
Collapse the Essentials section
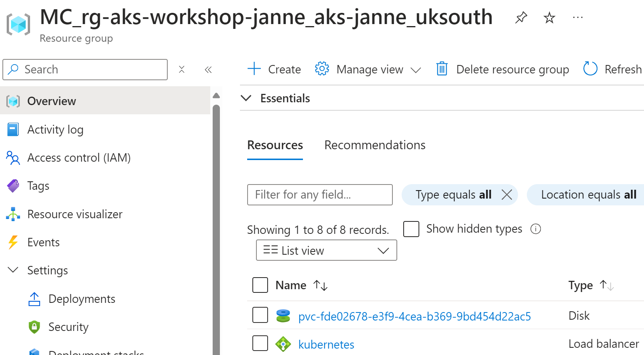(x=246, y=98)
